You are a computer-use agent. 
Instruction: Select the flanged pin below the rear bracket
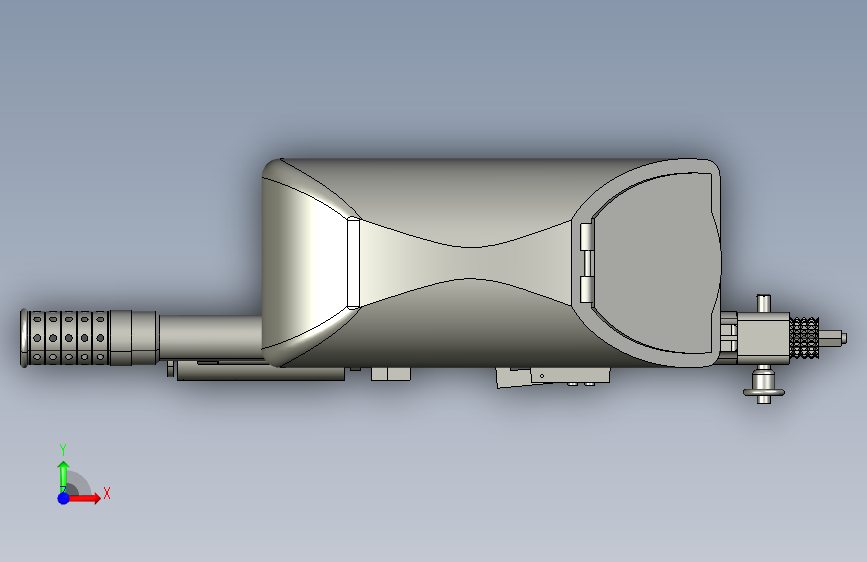pos(764,385)
